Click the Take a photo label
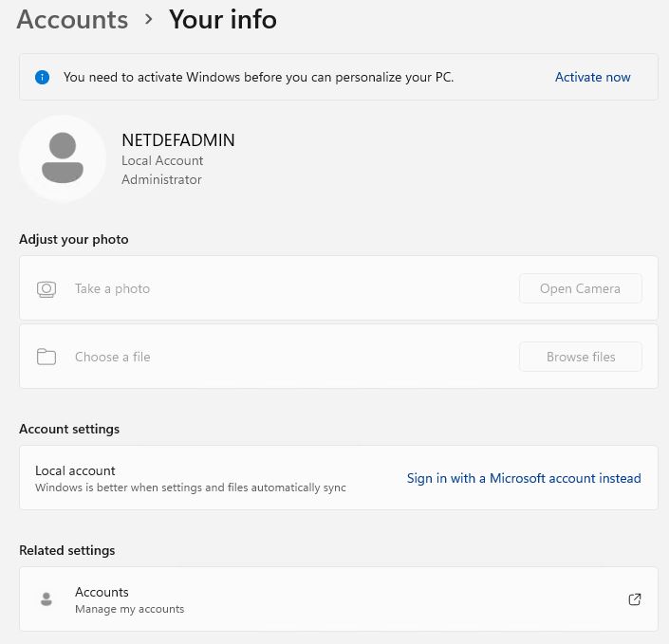The width and height of the screenshot is (669, 644). coord(112,289)
